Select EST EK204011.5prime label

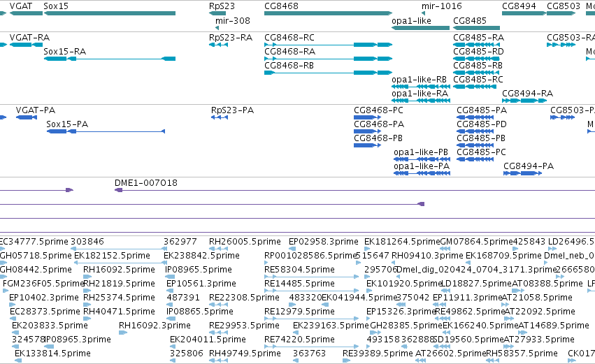pos(208,340)
